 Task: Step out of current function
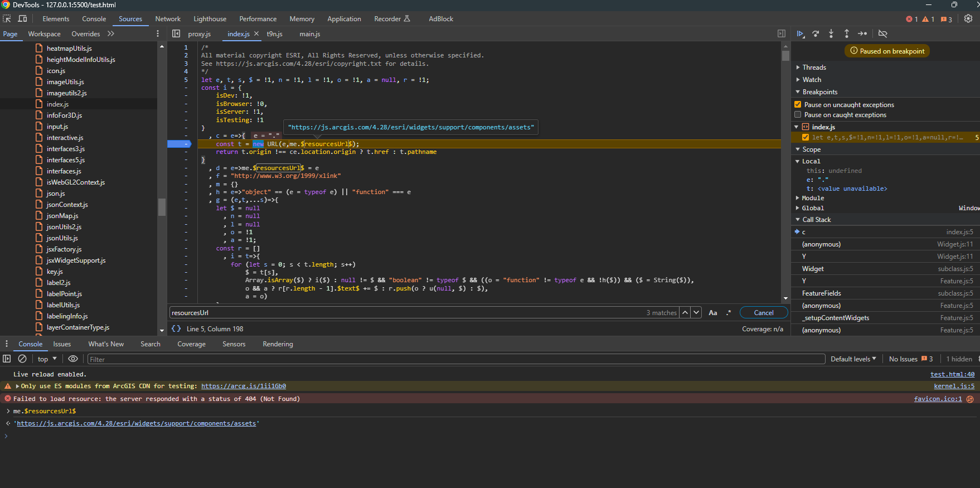[846, 34]
